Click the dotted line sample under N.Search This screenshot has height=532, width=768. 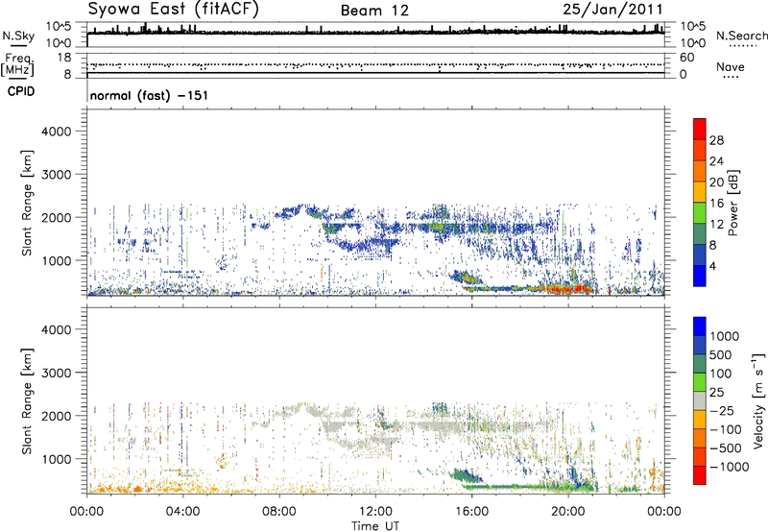pos(743,45)
